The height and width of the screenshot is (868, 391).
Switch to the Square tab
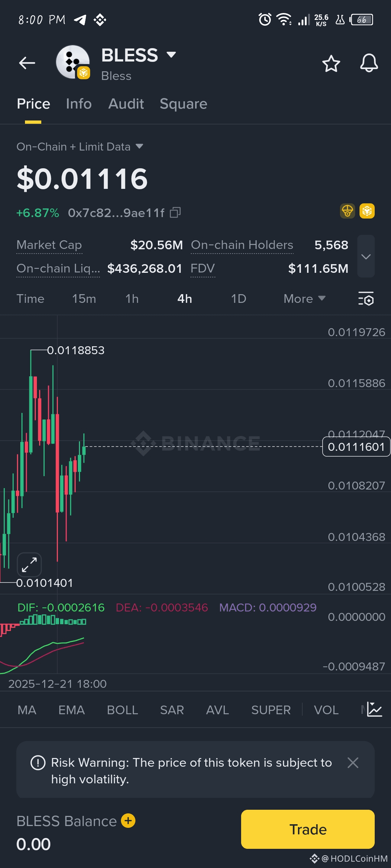click(184, 104)
